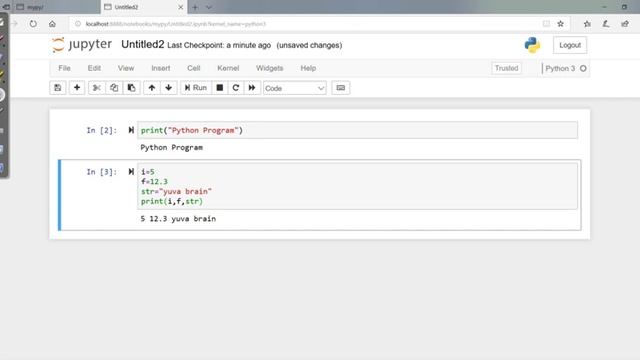The width and height of the screenshot is (640, 360).
Task: Run cell In [2] via its run icon
Action: click(131, 130)
